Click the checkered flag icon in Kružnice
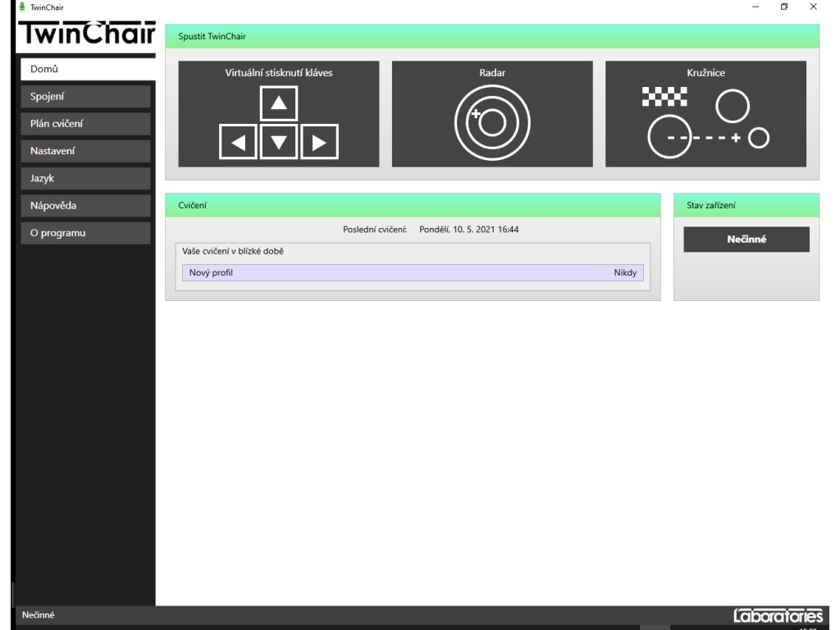This screenshot has height=630, width=840. point(664,97)
